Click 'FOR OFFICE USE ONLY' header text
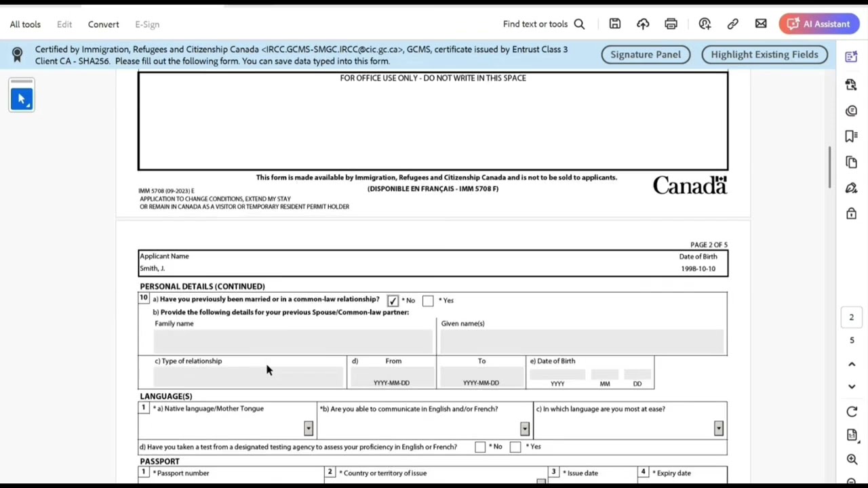Screen dimensions: 868x488 pos(433,78)
